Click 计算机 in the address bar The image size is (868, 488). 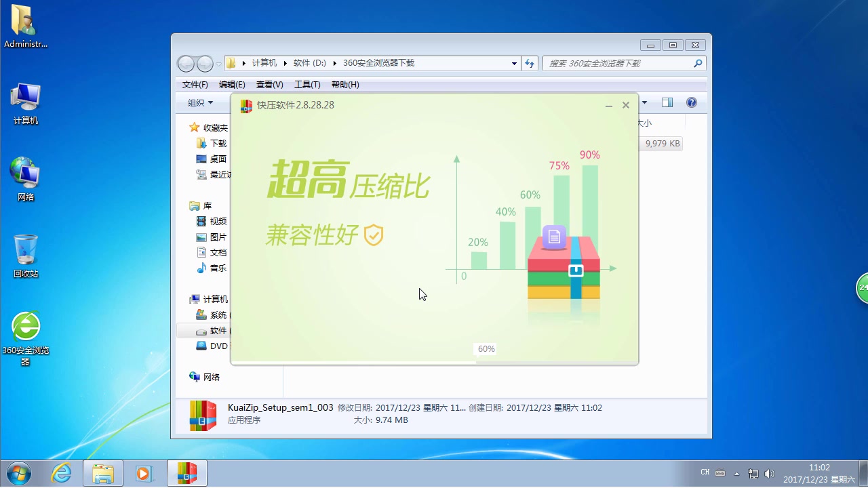tap(264, 63)
